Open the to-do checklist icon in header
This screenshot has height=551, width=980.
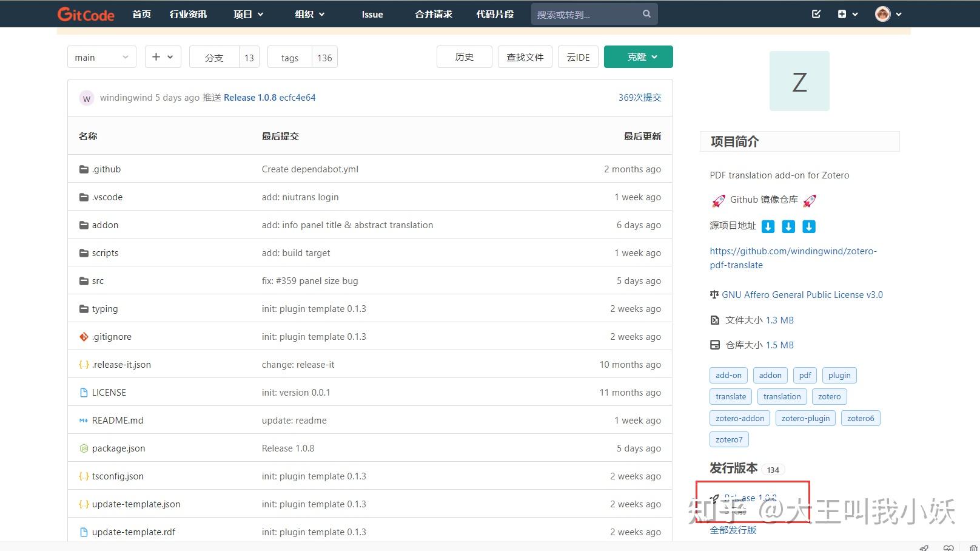point(816,14)
